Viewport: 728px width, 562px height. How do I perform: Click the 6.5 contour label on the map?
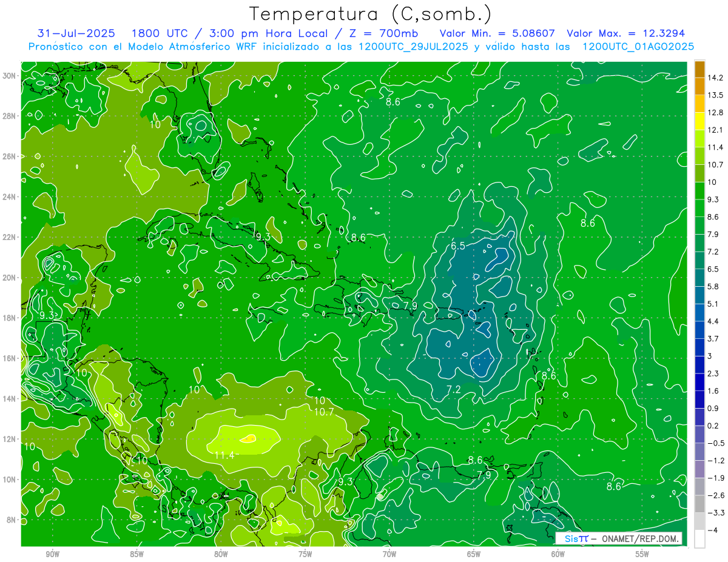click(458, 246)
